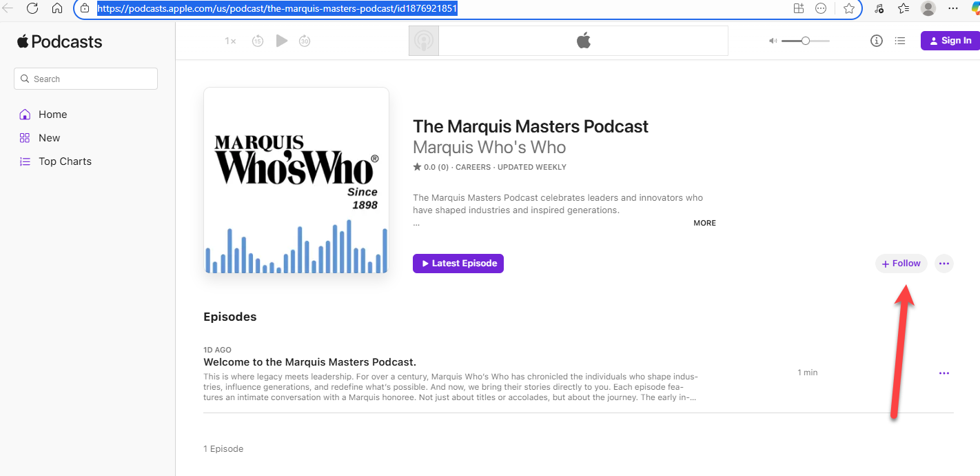Follow The Marquis Masters Podcast

pyautogui.click(x=901, y=264)
